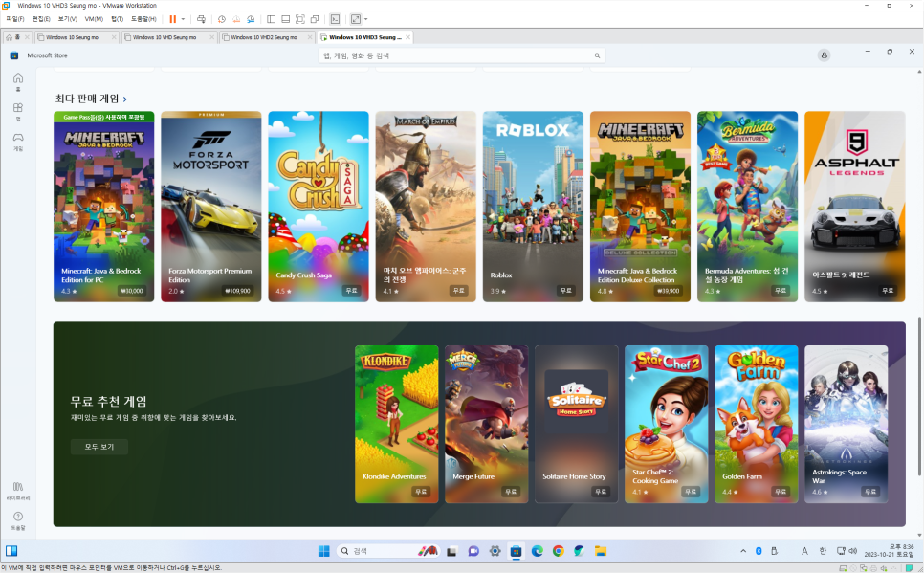Open the Solitaire Home Story card

[x=577, y=424]
